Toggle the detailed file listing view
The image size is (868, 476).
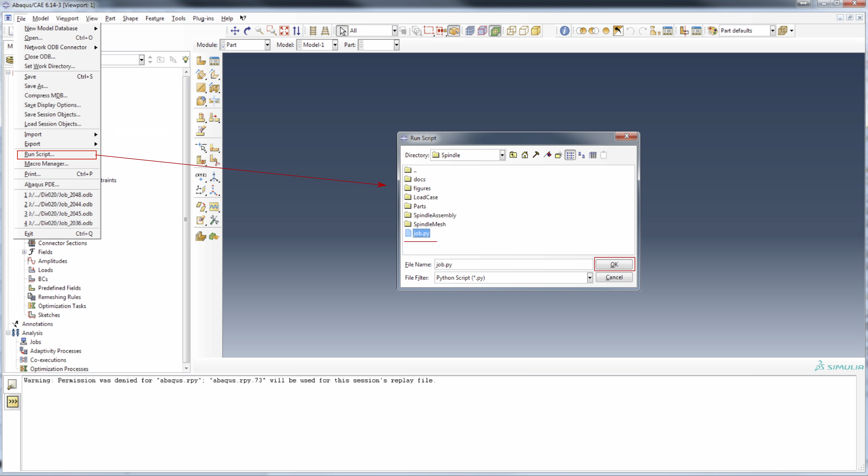pos(593,155)
